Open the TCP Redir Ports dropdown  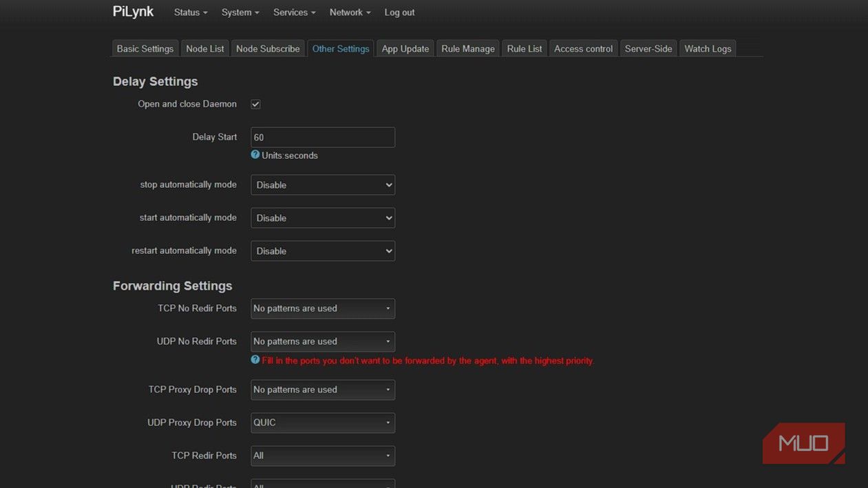(323, 456)
